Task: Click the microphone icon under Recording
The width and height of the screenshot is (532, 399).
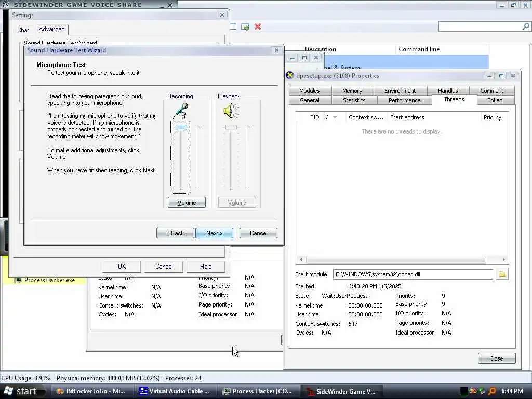Action: (x=181, y=111)
